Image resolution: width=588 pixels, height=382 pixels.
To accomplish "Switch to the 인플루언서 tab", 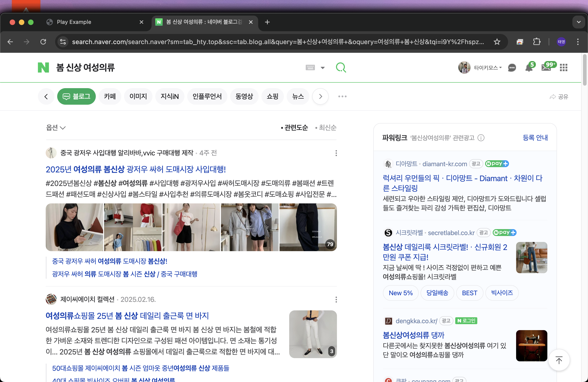I will [207, 96].
